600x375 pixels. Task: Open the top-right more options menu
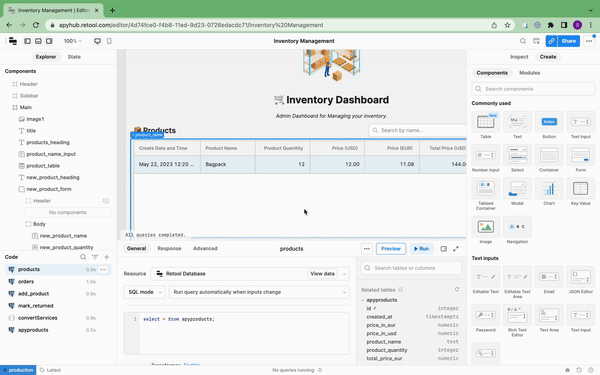point(589,41)
